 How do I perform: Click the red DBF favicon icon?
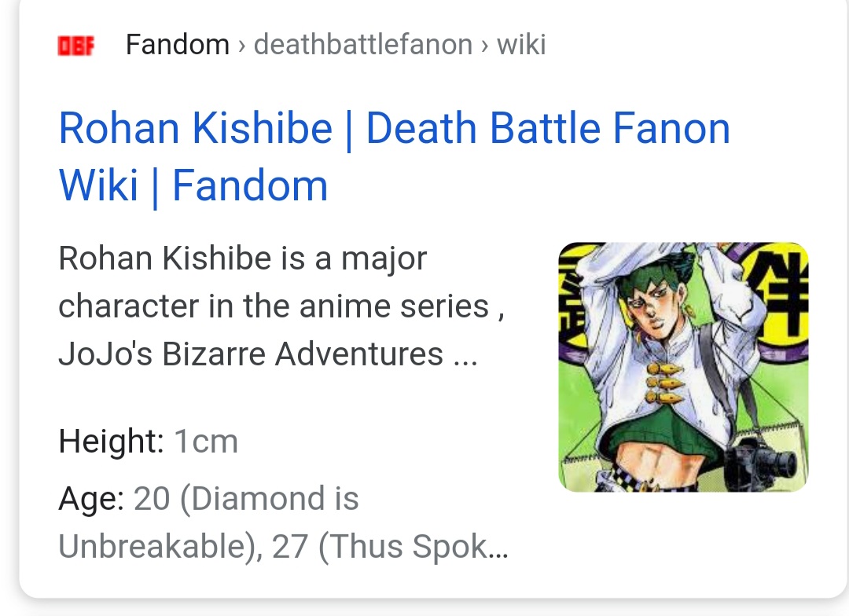[x=76, y=46]
